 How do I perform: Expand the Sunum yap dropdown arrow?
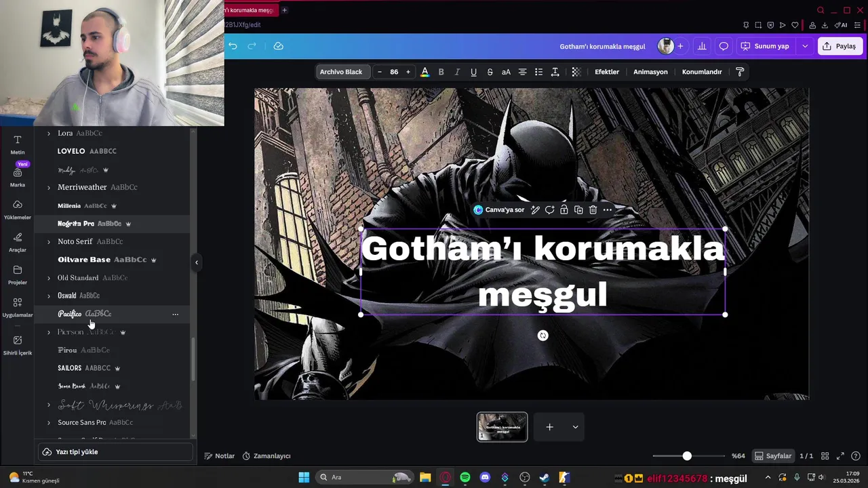pyautogui.click(x=805, y=46)
